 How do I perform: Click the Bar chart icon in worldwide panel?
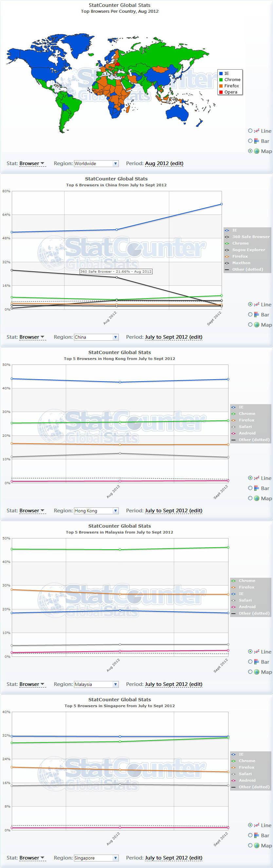[256, 141]
